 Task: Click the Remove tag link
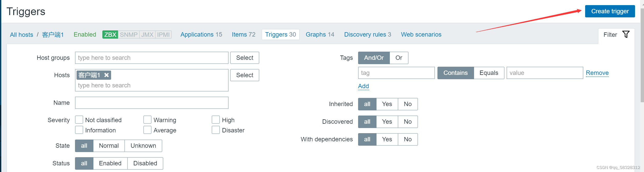597,73
